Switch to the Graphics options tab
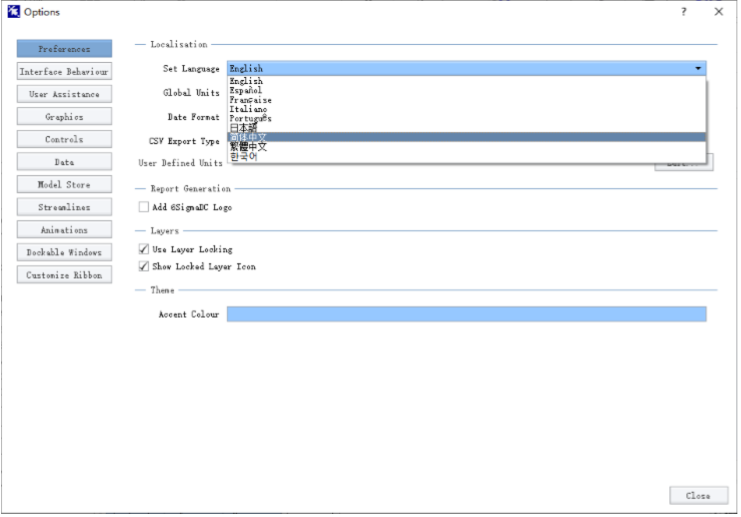The image size is (741, 517). tap(64, 117)
